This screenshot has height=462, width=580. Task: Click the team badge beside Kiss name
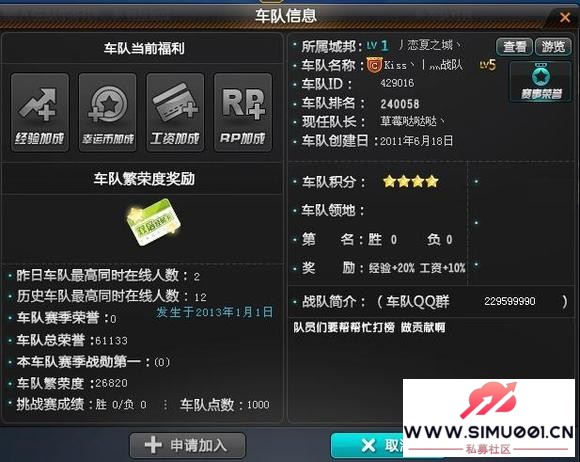click(374, 65)
